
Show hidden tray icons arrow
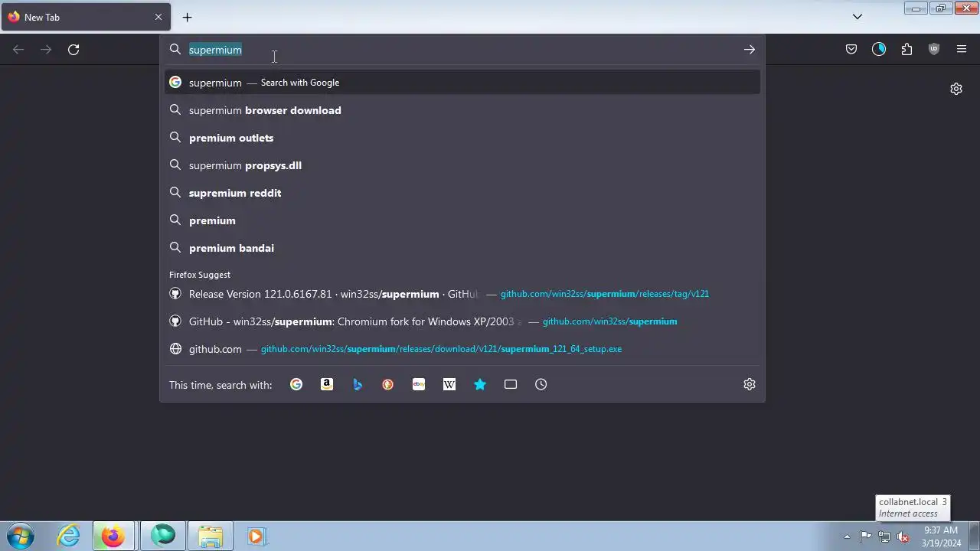point(847,536)
